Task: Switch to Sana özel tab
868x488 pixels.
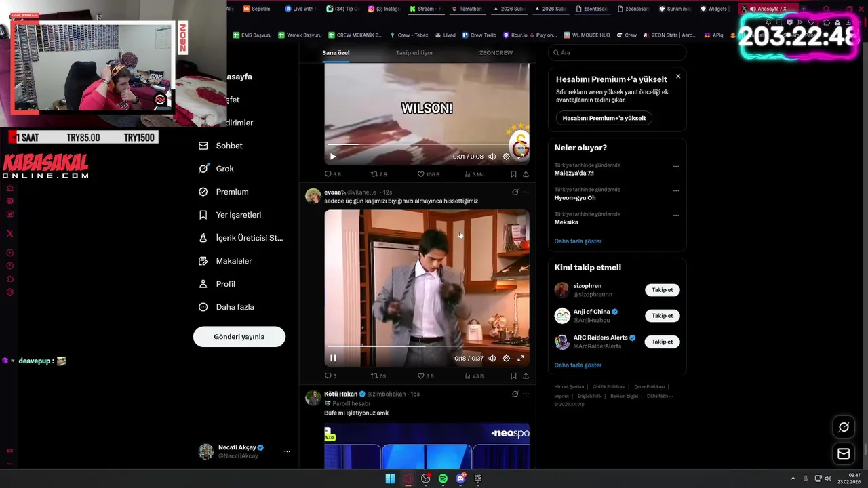Action: [x=336, y=52]
